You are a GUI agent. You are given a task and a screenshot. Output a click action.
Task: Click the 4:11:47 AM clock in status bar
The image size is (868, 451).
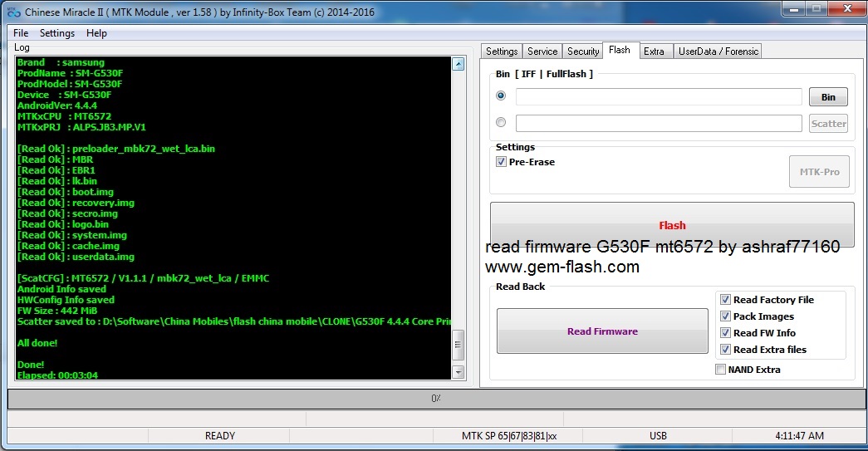[799, 436]
